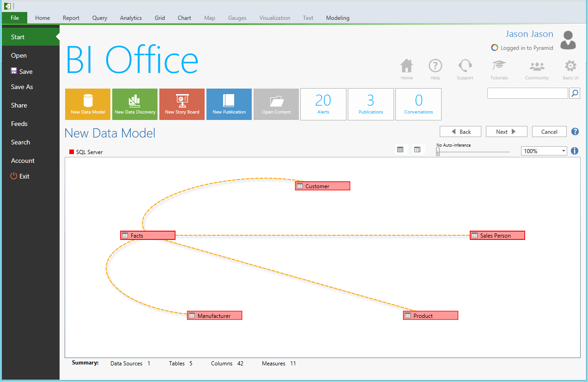Click the search magnifier button
The image size is (588, 382).
click(x=575, y=93)
